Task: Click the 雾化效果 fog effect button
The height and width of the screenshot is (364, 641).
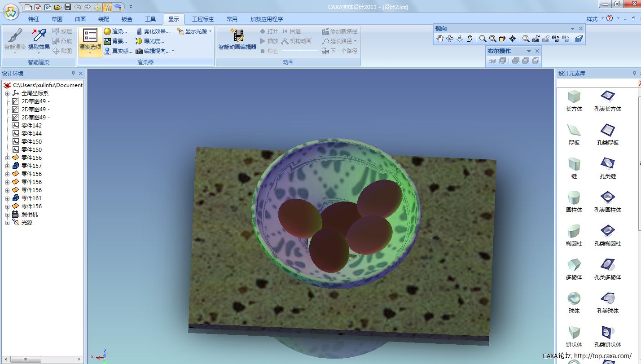Action: (153, 31)
